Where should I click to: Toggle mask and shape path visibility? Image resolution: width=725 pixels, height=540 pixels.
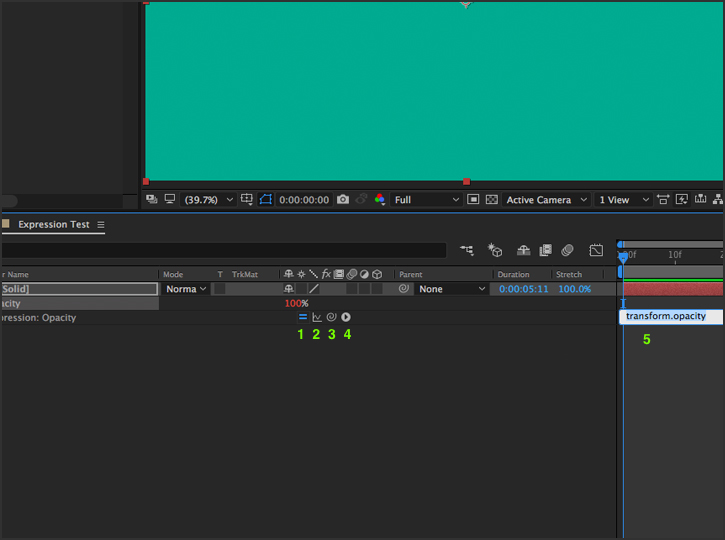tap(265, 199)
